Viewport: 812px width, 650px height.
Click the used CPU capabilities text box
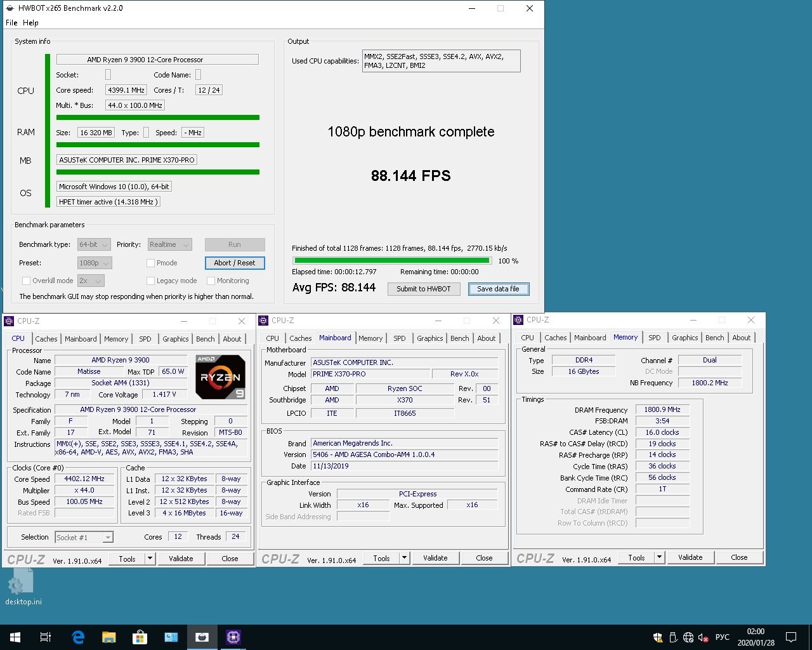(442, 61)
